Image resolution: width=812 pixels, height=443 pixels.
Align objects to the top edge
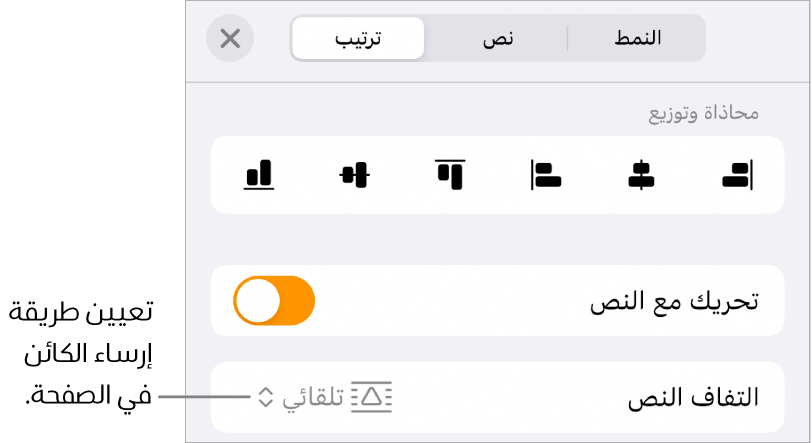(450, 175)
